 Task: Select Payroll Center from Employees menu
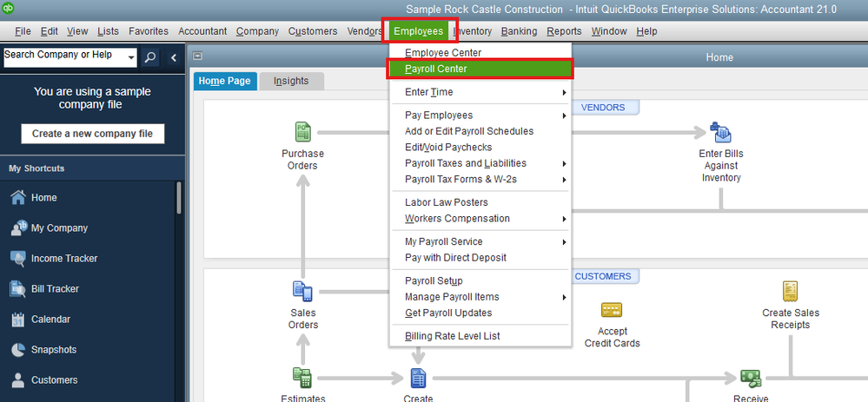pos(480,69)
